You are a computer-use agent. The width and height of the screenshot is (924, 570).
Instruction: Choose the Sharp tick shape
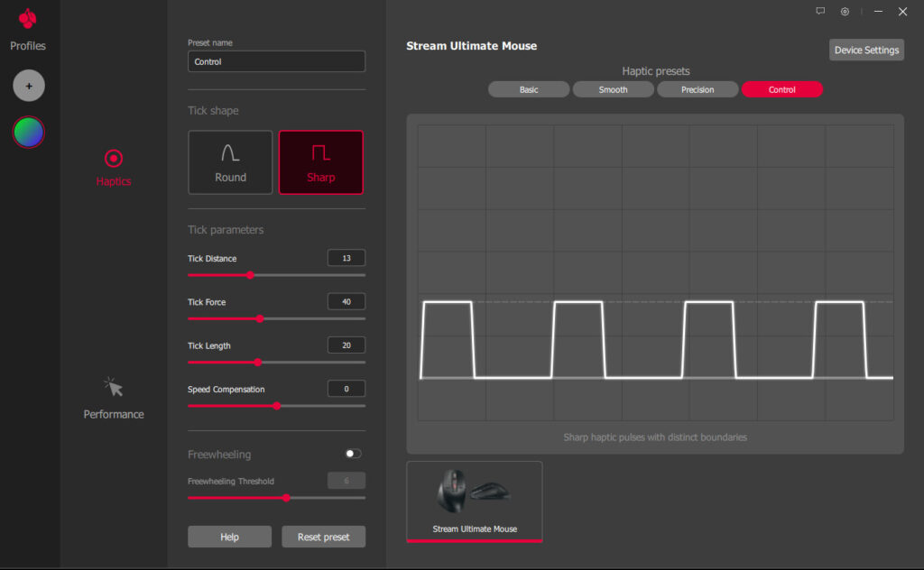coord(321,162)
